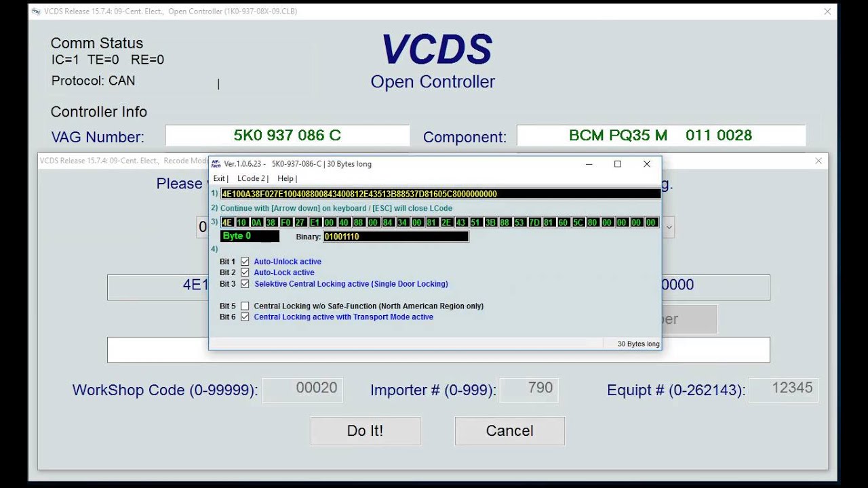Click the empty field above WorkShop Code
This screenshot has height=488, width=868.
coord(438,350)
